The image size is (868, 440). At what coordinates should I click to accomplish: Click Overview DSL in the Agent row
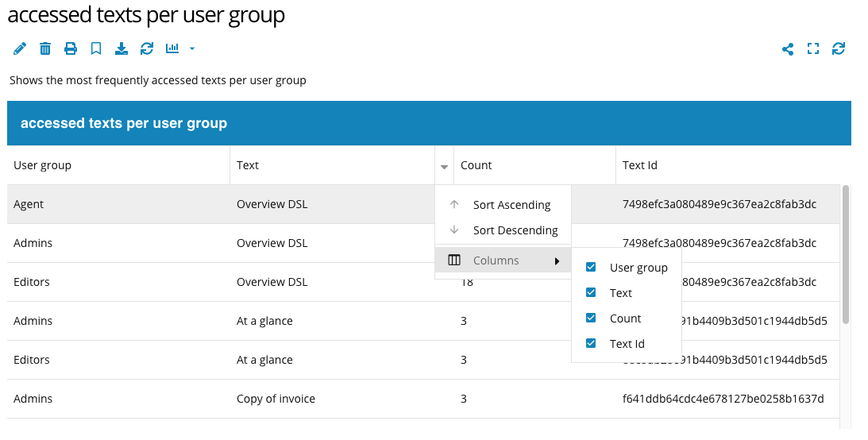click(x=272, y=204)
